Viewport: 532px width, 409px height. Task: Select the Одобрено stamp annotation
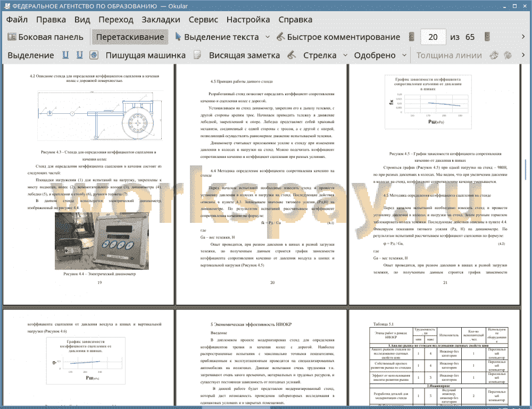click(x=375, y=55)
